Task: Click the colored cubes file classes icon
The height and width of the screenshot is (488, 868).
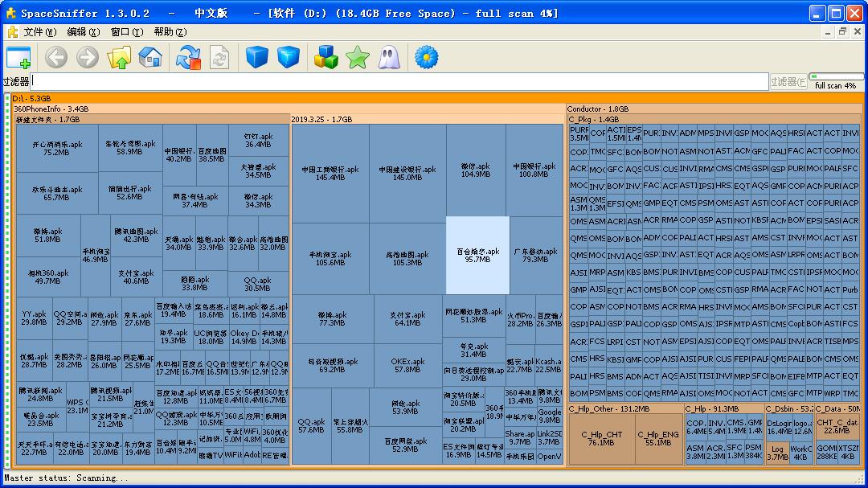Action: click(x=325, y=57)
